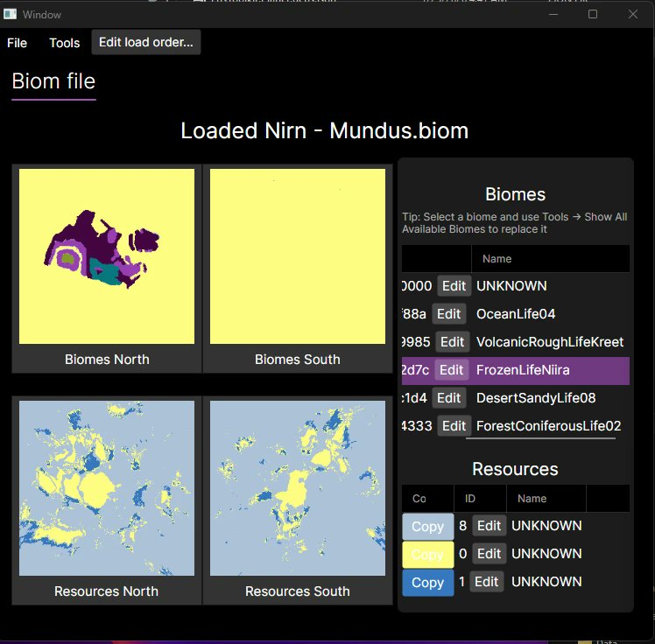Viewport: 655px width, 644px height.
Task: Select the OceanLife04 row name
Action: 516,314
